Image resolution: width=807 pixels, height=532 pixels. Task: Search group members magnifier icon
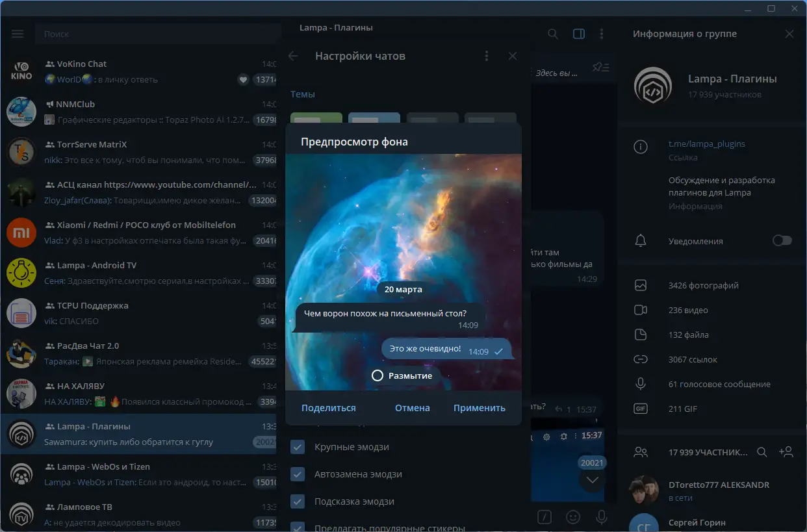click(x=763, y=452)
